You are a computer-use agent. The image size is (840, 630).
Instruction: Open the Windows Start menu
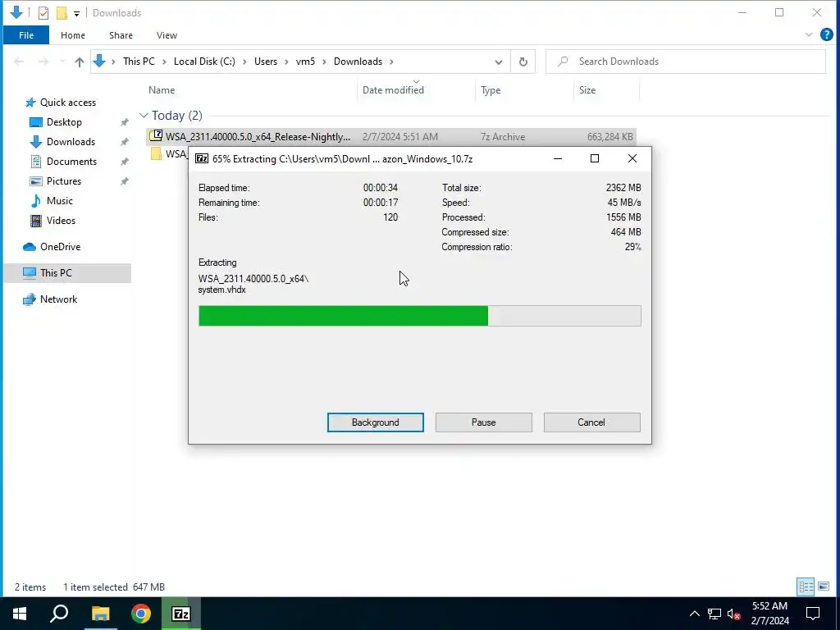pyautogui.click(x=20, y=614)
